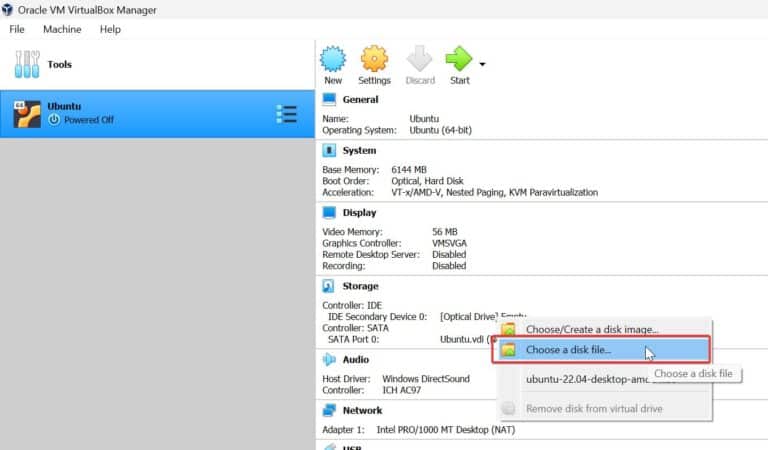Open the Network section header
768x450 pixels.
point(362,410)
